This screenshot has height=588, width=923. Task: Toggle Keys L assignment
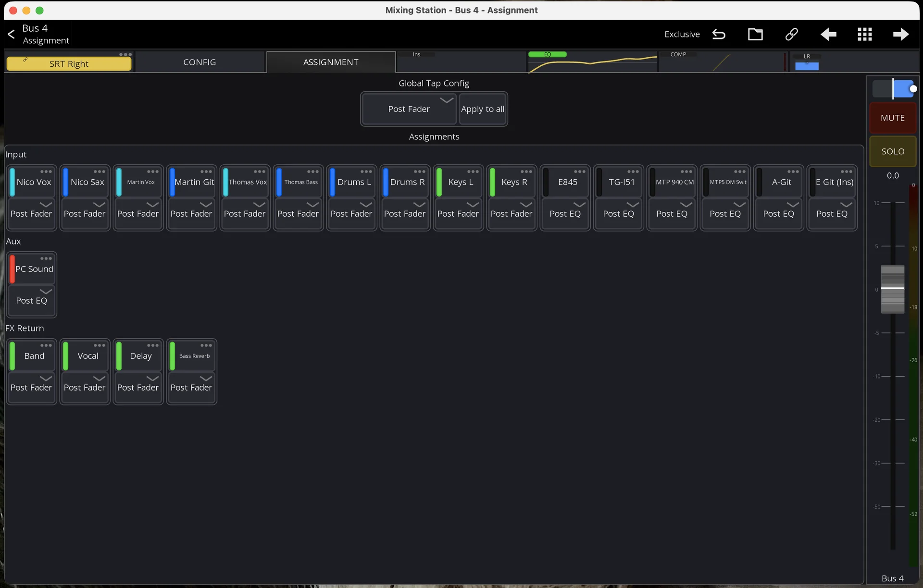coord(459,182)
